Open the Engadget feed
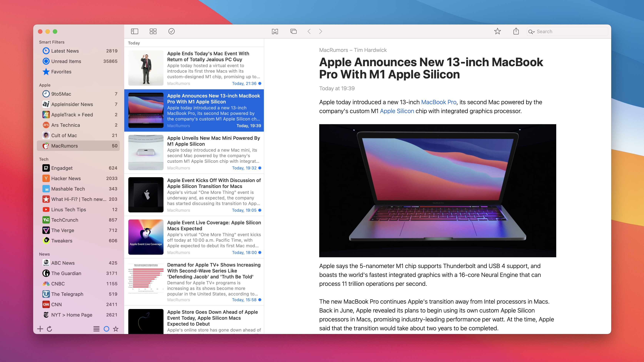 click(78, 168)
